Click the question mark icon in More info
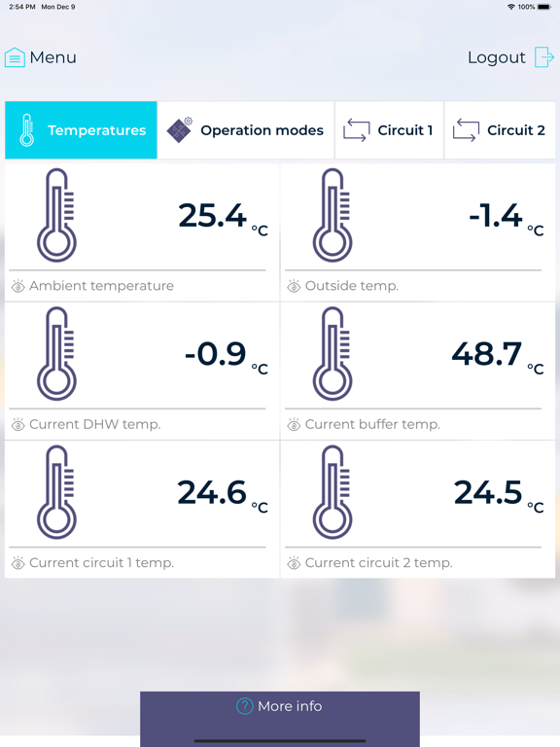This screenshot has height=747, width=560. (x=245, y=706)
